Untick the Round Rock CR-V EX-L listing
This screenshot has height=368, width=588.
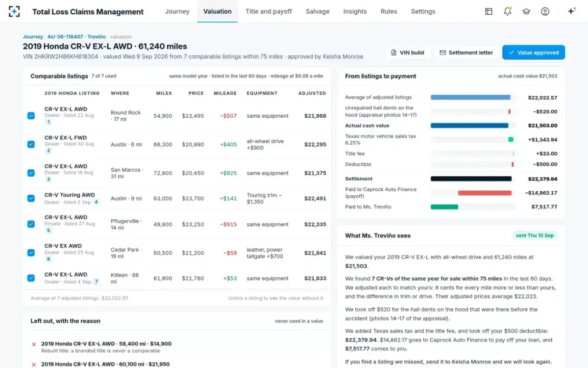pos(31,116)
